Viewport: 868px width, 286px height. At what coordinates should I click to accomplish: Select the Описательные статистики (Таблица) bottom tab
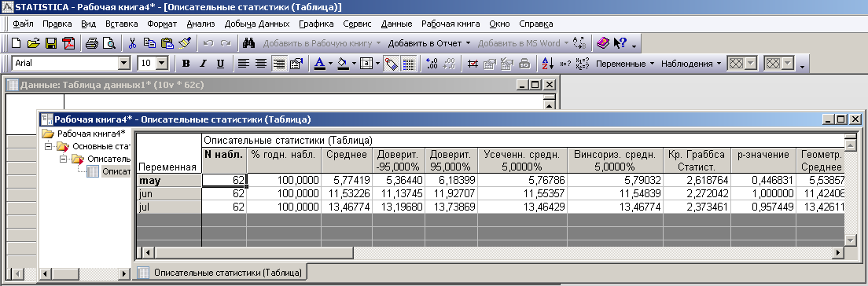[x=222, y=272]
